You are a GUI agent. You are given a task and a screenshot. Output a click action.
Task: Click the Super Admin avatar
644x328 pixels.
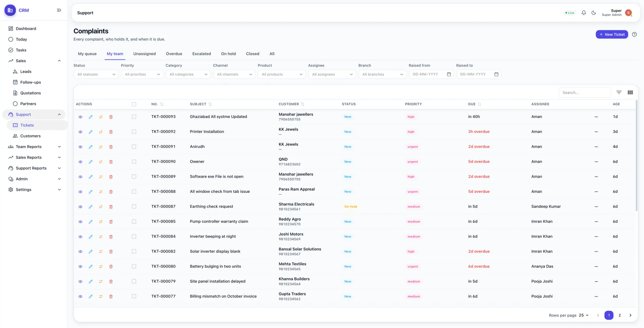pyautogui.click(x=628, y=13)
